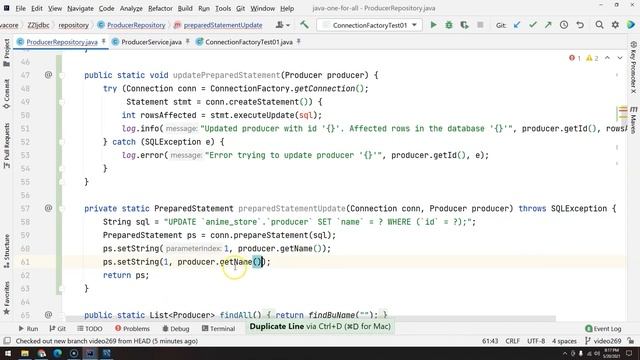This screenshot has width=640, height=360.
Task: Open the Debug tool window
Action: point(176,329)
